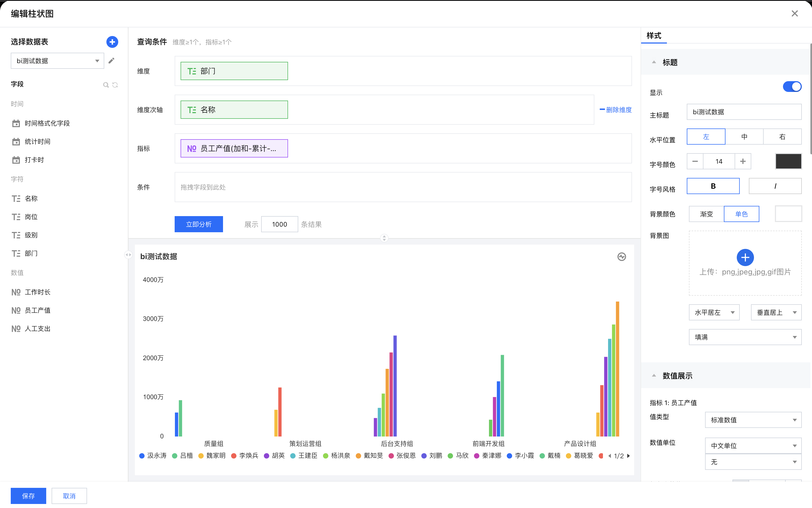Open the bi测试数据 data table dropdown

[x=58, y=61]
